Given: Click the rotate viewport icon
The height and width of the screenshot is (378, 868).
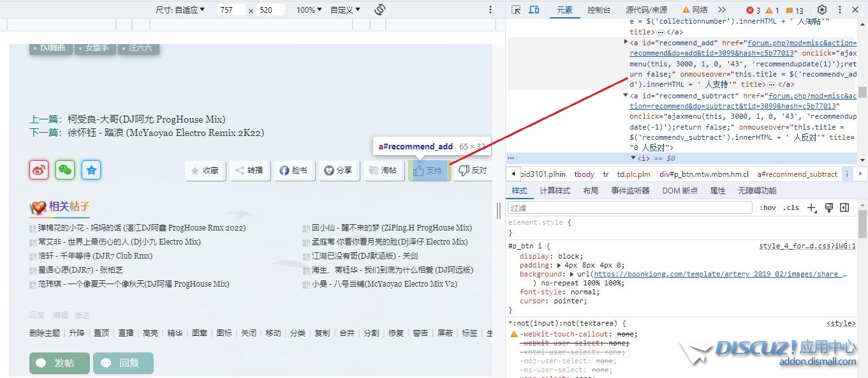Looking at the screenshot, I should click(379, 10).
